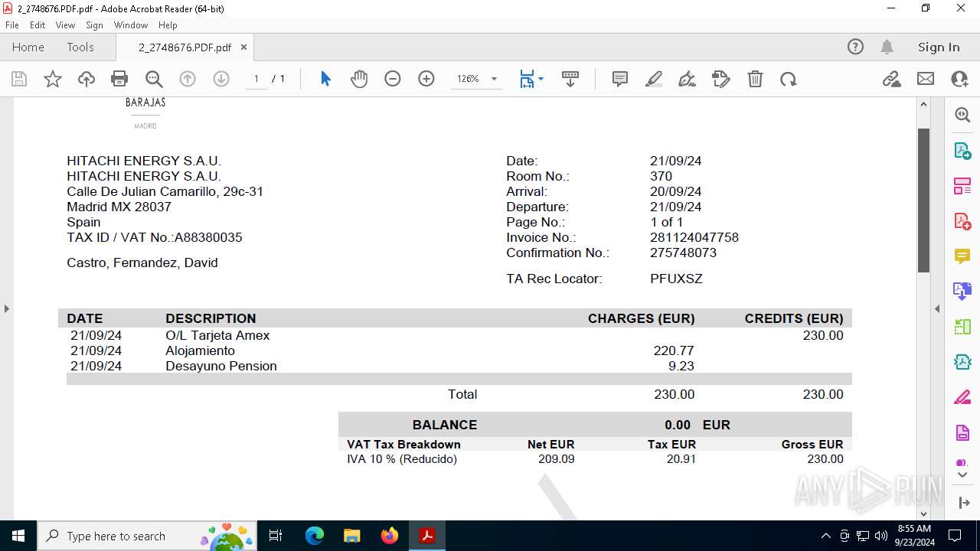Send file by email
980x551 pixels.
coord(926,79)
